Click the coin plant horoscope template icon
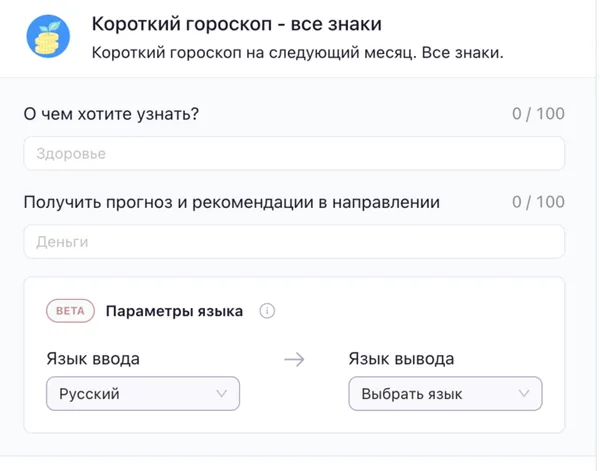This screenshot has height=471, width=600. [47, 37]
